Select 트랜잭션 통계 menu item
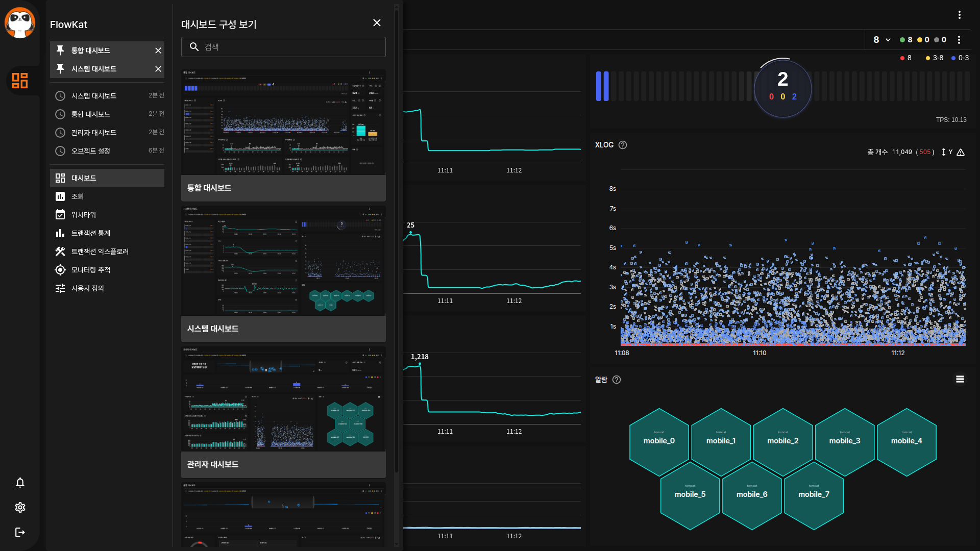This screenshot has height=551, width=980. click(91, 233)
